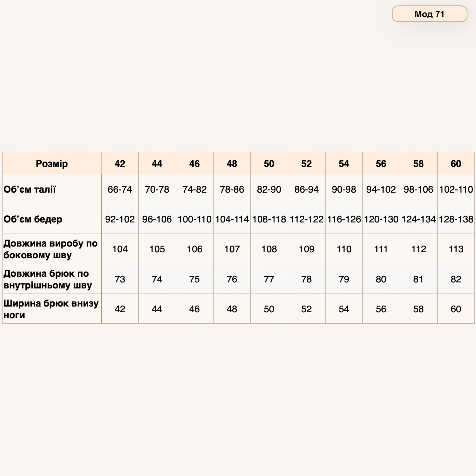Image resolution: width=476 pixels, height=476 pixels.
Task: Click hip value 112-122 cell
Action: tap(307, 219)
